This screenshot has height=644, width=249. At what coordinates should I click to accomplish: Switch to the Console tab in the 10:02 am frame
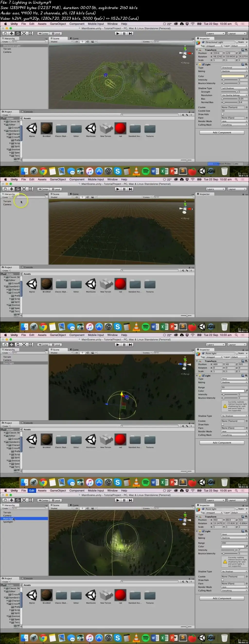[x=27, y=267]
